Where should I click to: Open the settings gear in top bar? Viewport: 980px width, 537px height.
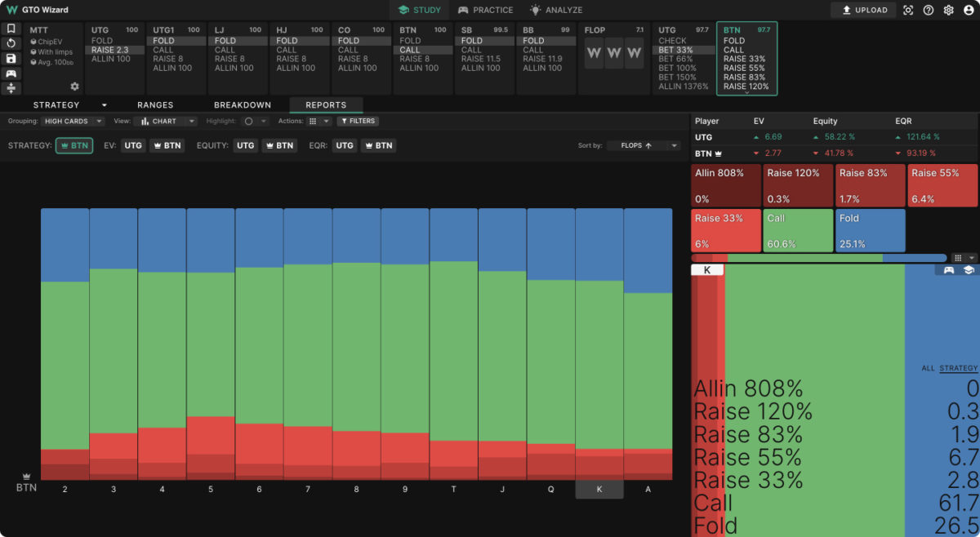point(948,10)
